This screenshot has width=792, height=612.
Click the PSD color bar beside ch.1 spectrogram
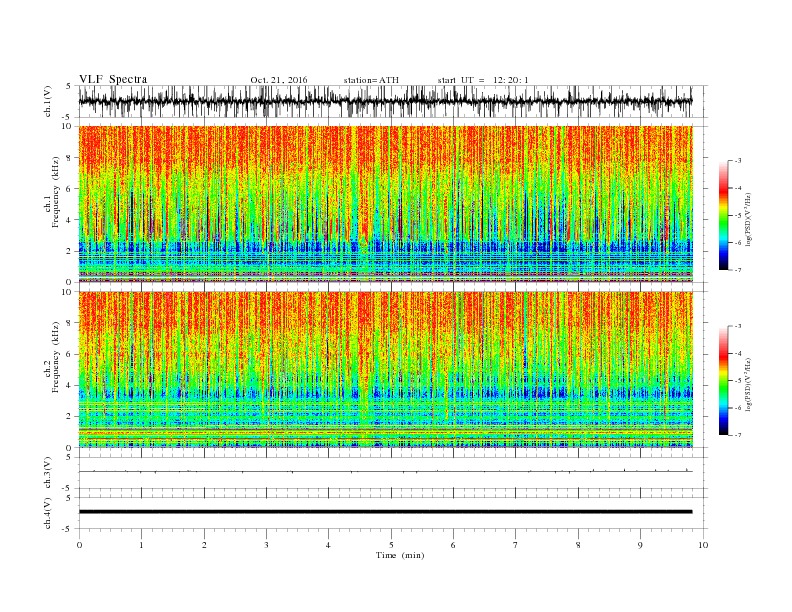point(723,215)
